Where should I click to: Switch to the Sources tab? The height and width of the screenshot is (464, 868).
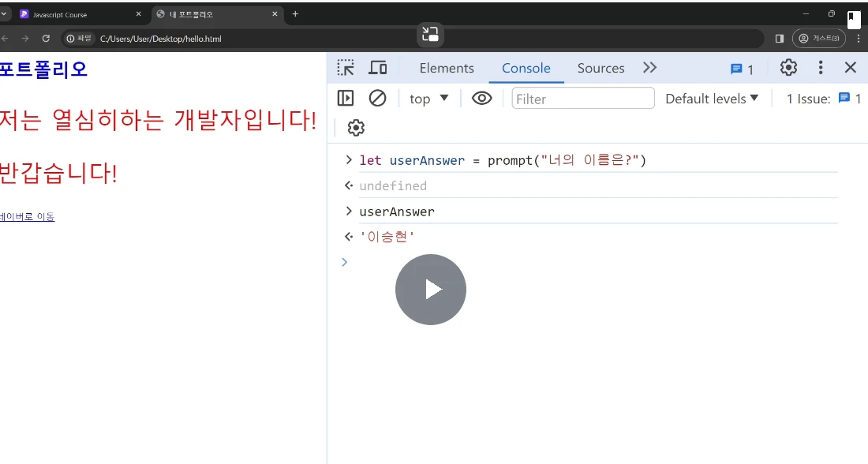pos(600,68)
